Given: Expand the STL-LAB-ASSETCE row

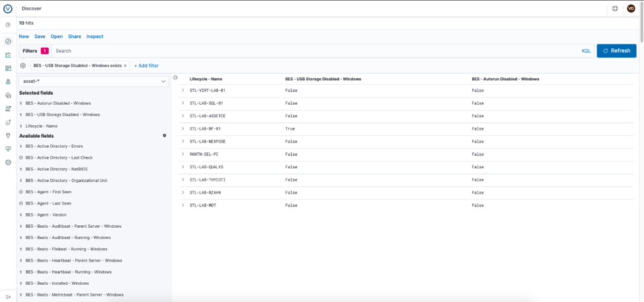Looking at the screenshot, I should 182,116.
